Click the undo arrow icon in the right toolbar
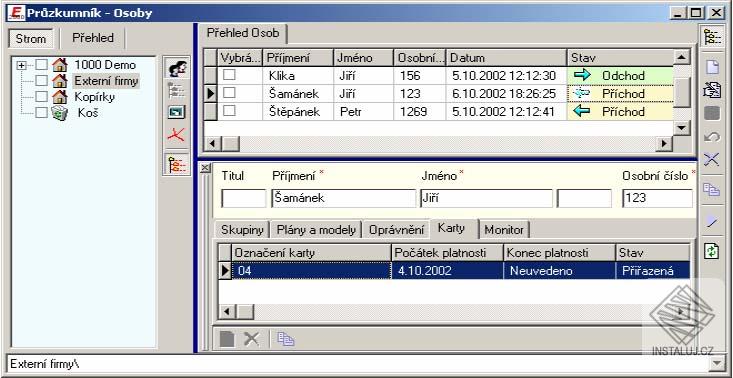Screen dimensions: 733x378 (x=711, y=137)
